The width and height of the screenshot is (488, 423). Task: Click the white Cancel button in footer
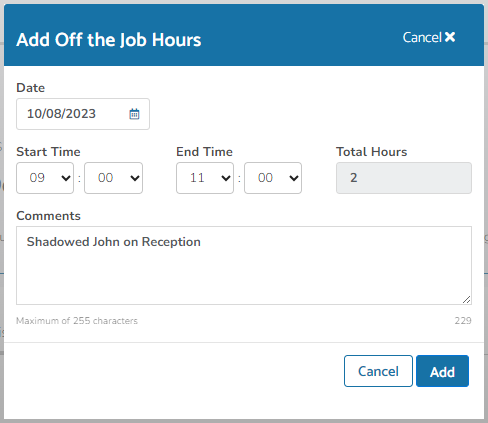click(x=378, y=371)
